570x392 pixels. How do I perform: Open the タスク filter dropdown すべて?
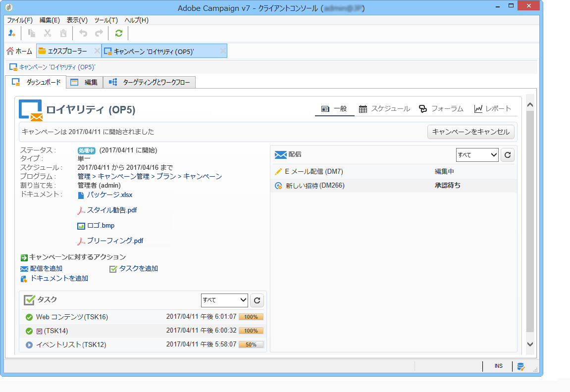pyautogui.click(x=224, y=300)
